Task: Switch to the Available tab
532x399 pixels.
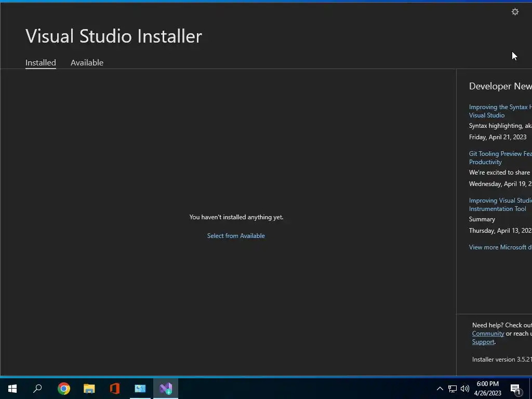Action: click(87, 63)
